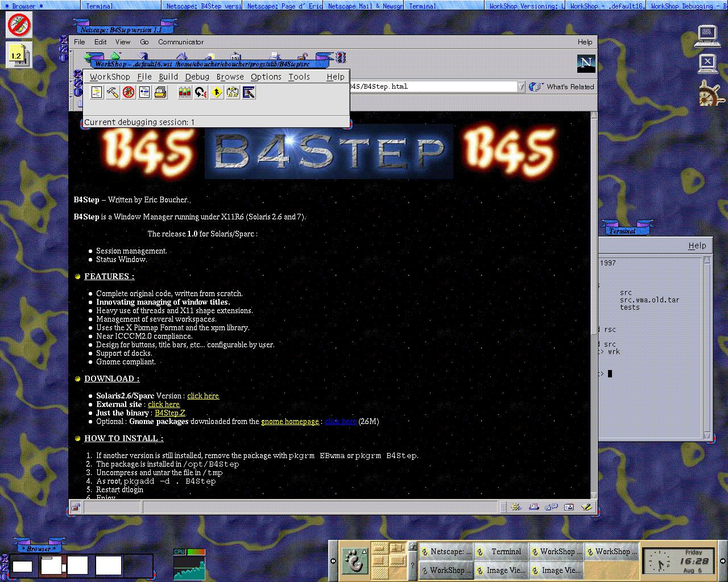Click the yellow 1.2 document desktop icon
This screenshot has height=582, width=728.
[19, 55]
